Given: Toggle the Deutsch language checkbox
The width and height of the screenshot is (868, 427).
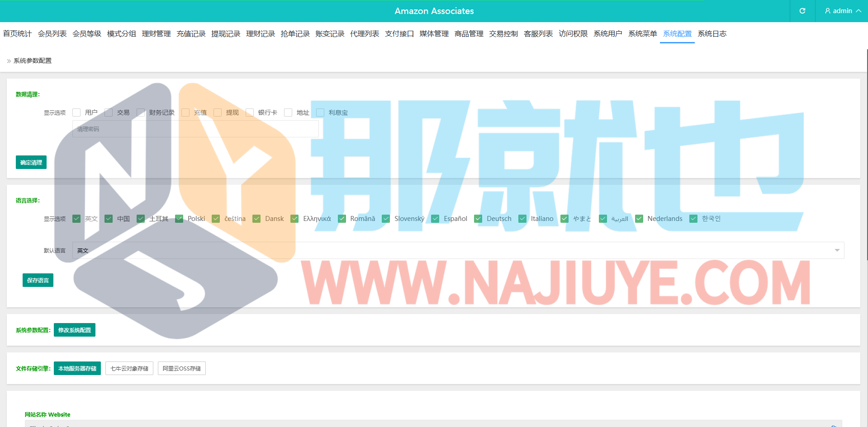Looking at the screenshot, I should 478,219.
